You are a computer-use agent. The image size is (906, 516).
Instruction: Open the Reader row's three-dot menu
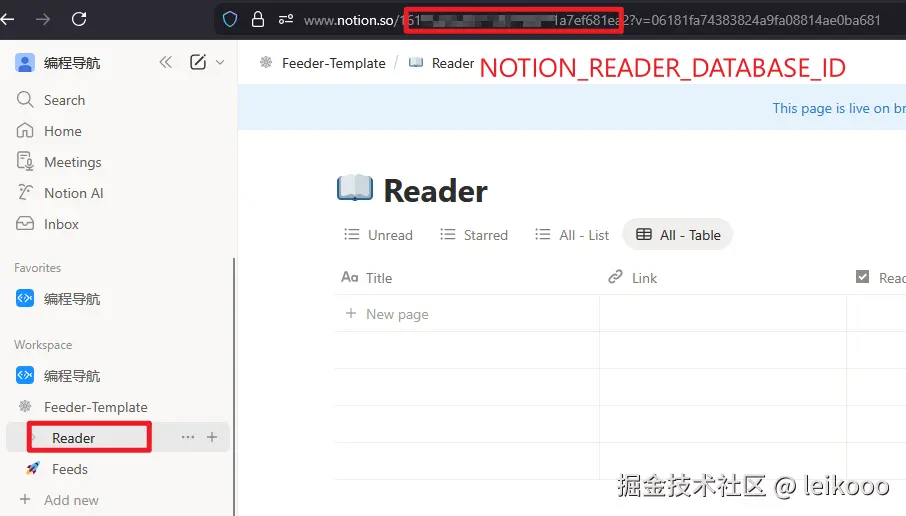click(x=188, y=437)
